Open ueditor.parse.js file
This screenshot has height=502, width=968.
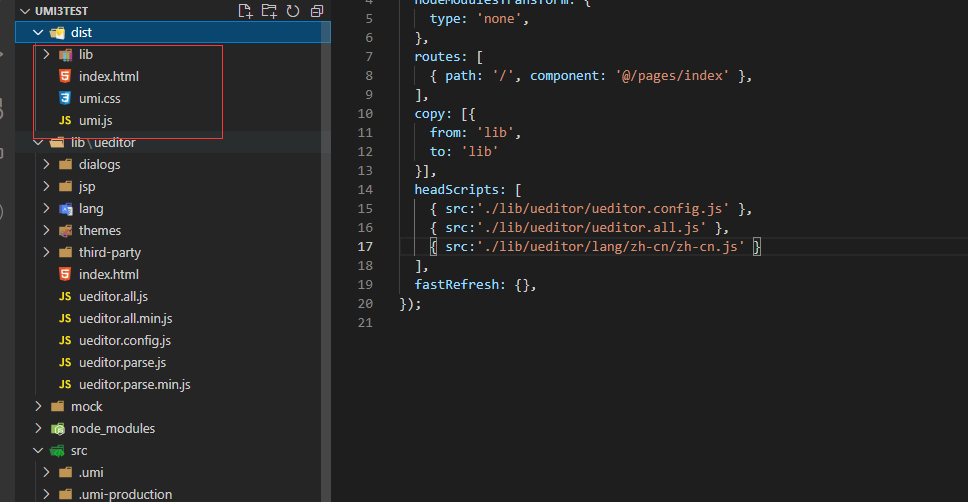click(x=122, y=362)
